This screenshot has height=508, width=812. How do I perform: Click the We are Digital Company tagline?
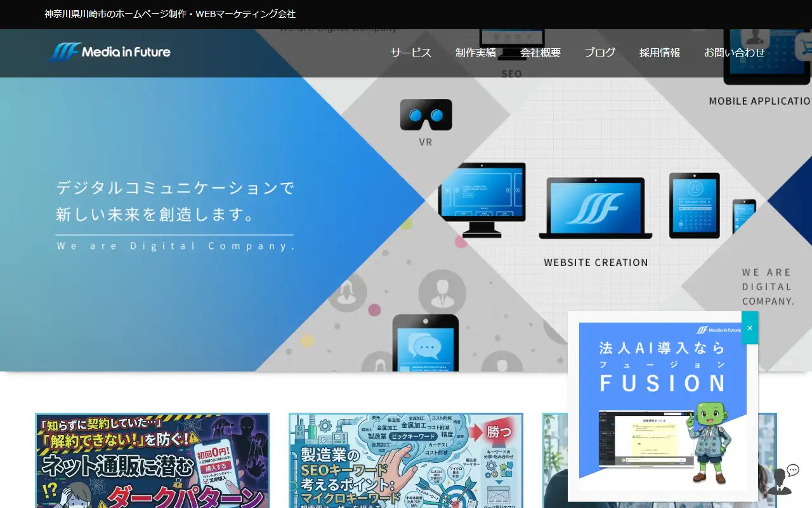click(x=176, y=246)
